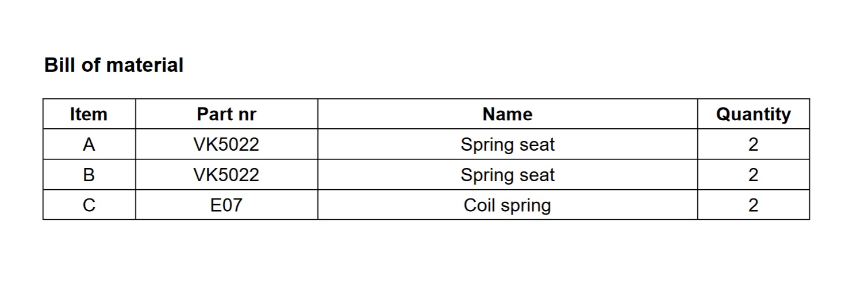The image size is (868, 287).
Task: Click item cell "B" in the table
Action: coord(89,175)
